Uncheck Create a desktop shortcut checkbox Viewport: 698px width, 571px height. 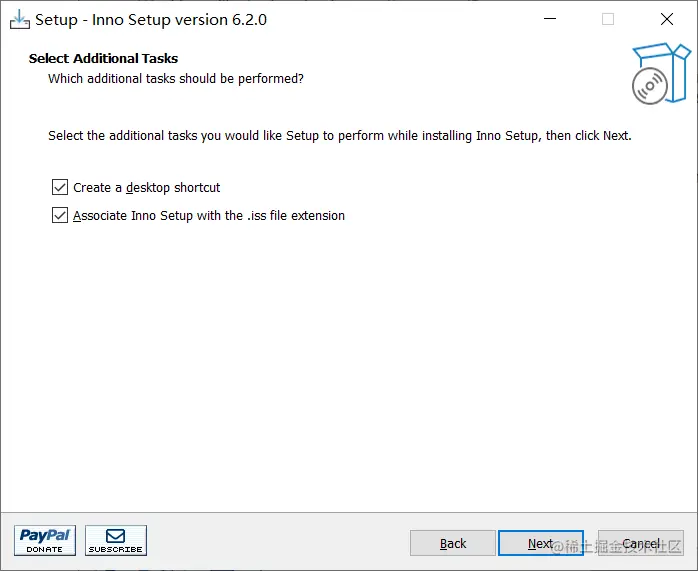(x=60, y=187)
